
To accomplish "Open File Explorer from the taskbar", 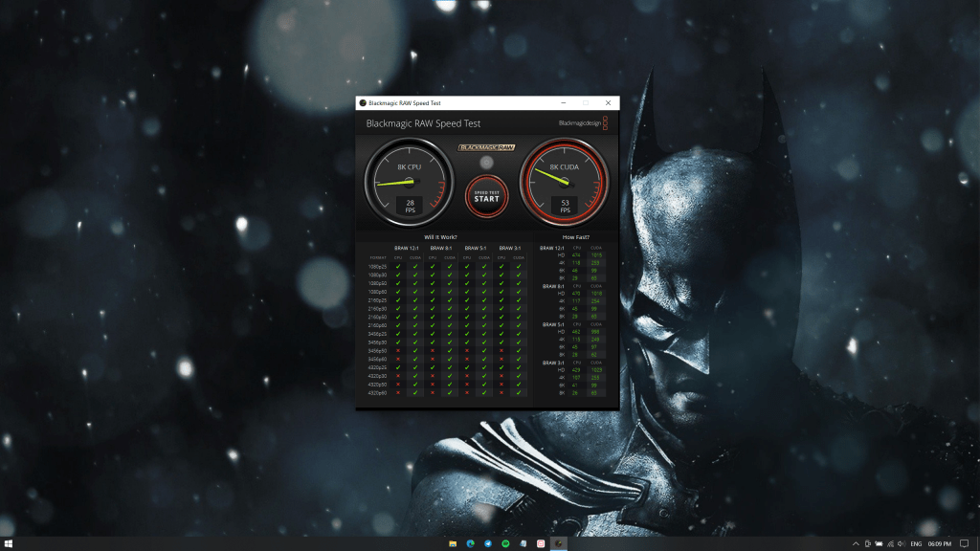I will 453,543.
